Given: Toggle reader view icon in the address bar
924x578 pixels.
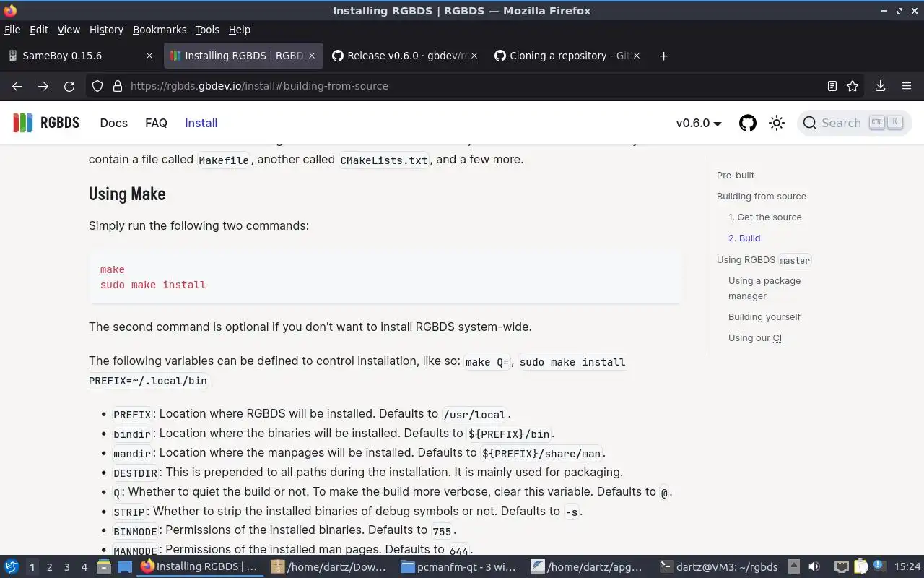Looking at the screenshot, I should tap(832, 86).
